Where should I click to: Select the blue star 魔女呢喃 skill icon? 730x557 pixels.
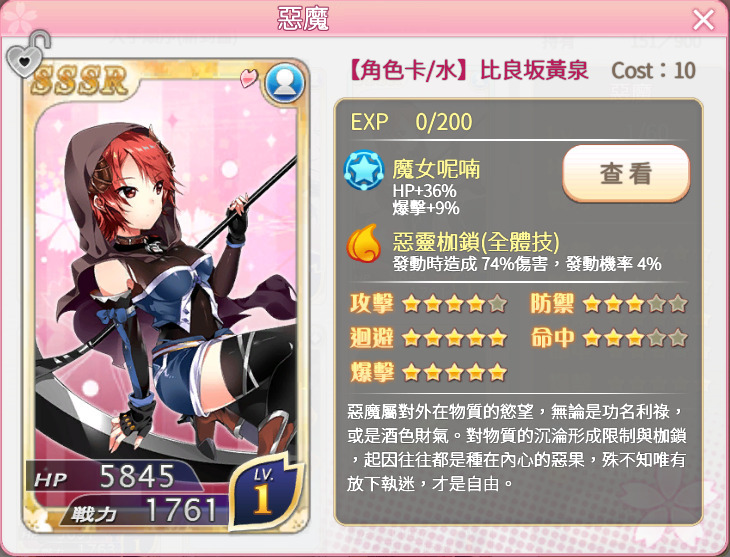click(364, 170)
